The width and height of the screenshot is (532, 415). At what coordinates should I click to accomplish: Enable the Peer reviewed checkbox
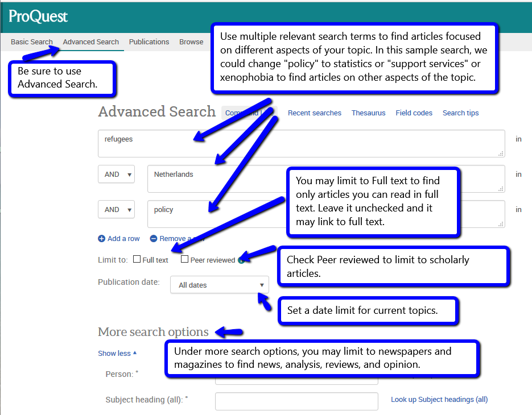pos(184,259)
